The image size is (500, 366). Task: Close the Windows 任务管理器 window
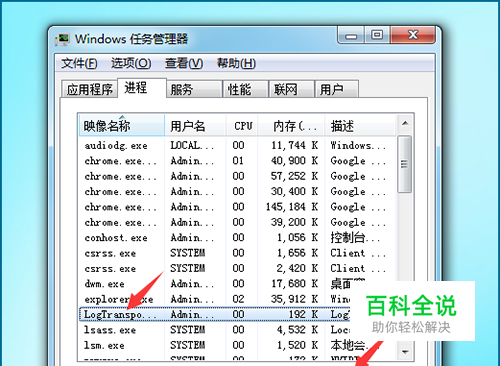point(413,35)
